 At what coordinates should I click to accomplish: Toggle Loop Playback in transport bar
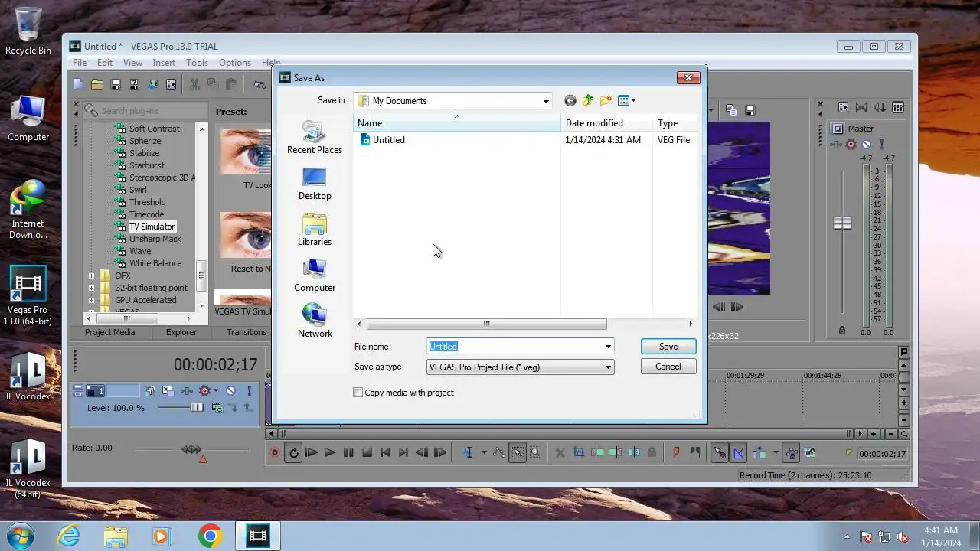[x=293, y=453]
